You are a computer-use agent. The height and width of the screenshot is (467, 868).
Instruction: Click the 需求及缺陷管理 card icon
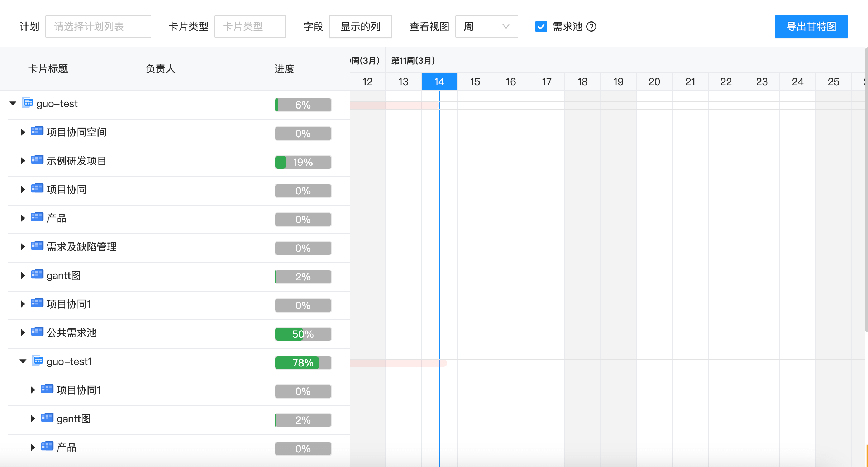tap(37, 246)
